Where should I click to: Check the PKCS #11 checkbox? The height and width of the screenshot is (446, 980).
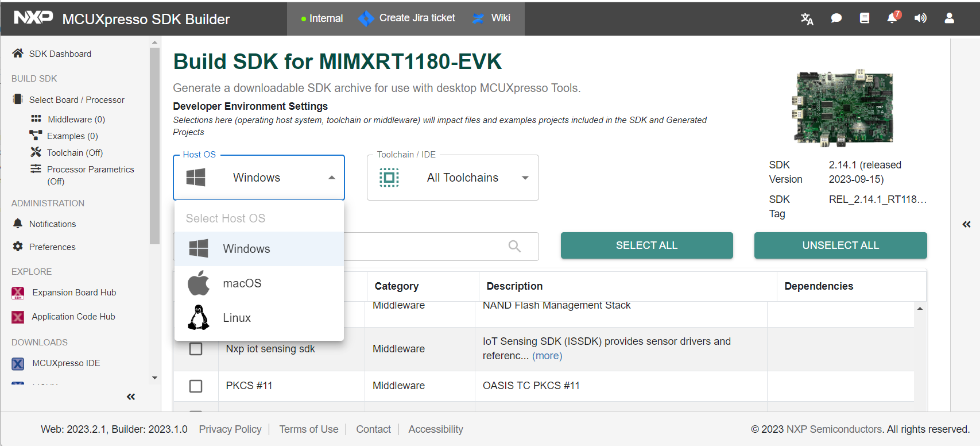[x=196, y=386]
